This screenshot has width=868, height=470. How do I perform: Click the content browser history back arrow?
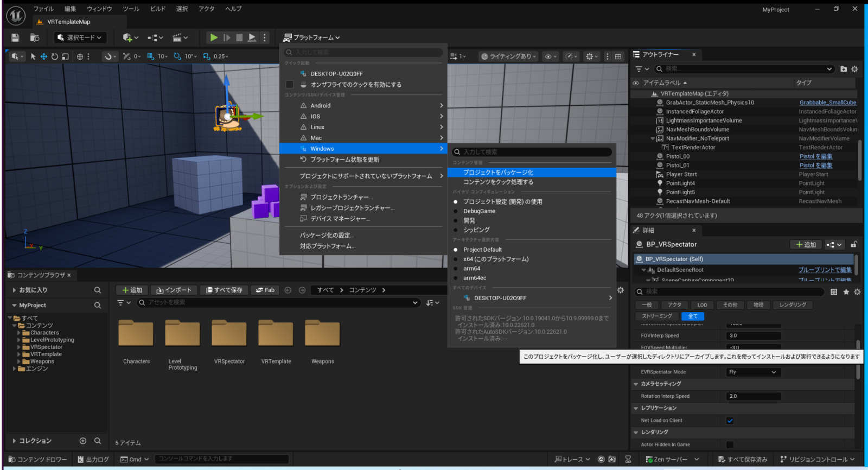pos(288,290)
